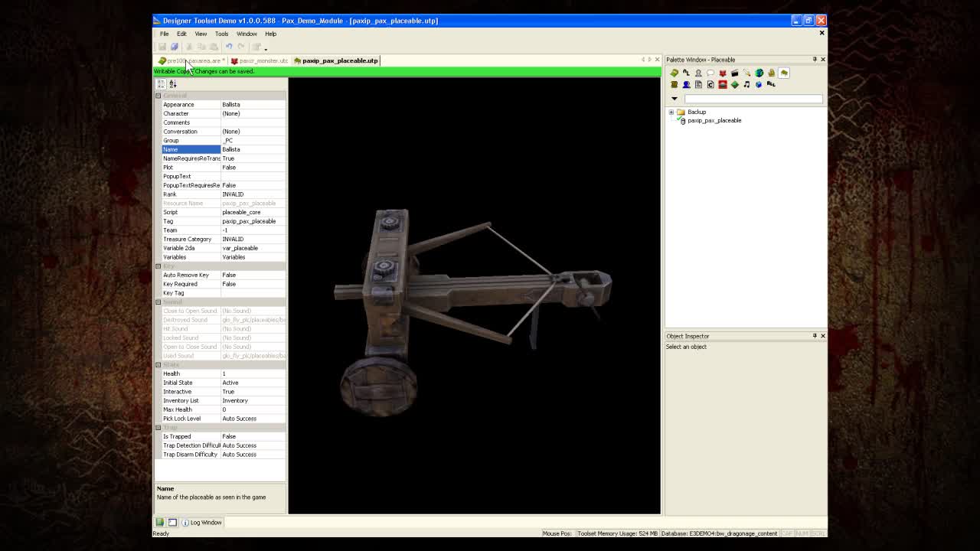Viewport: 980px width, 551px height.
Task: Click the green diamond Merchant palette icon
Action: [x=734, y=84]
